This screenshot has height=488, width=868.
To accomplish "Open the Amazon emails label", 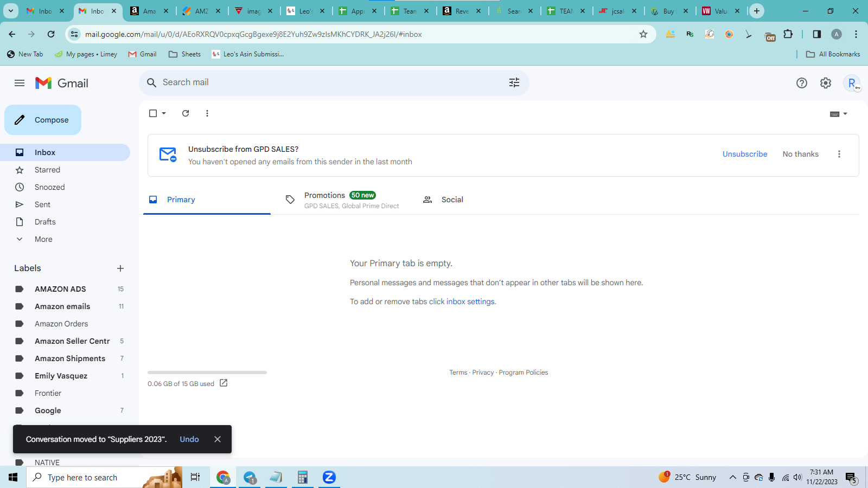I will coord(65,306).
